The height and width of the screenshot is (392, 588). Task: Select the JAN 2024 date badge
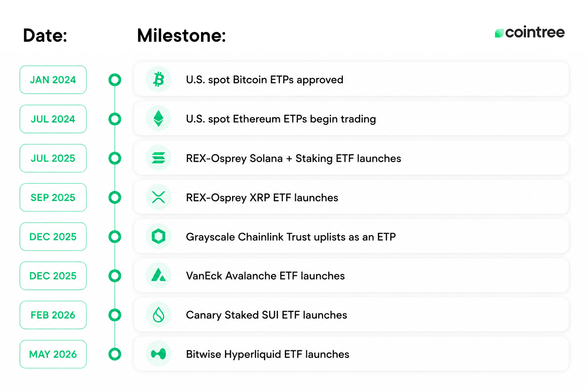tap(53, 80)
